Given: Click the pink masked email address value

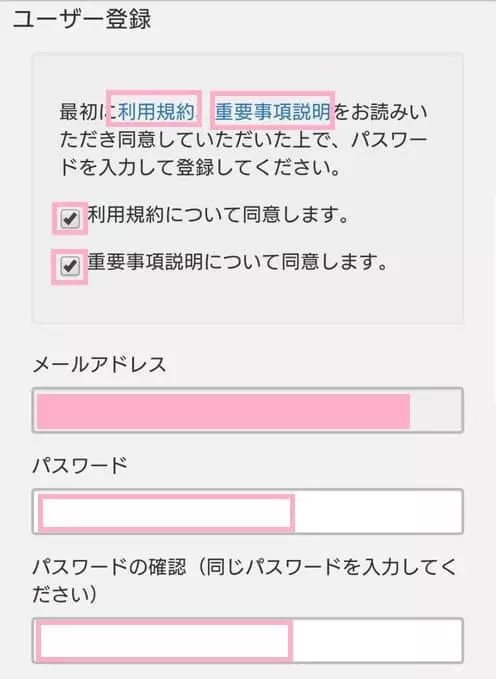Looking at the screenshot, I should [223, 411].
